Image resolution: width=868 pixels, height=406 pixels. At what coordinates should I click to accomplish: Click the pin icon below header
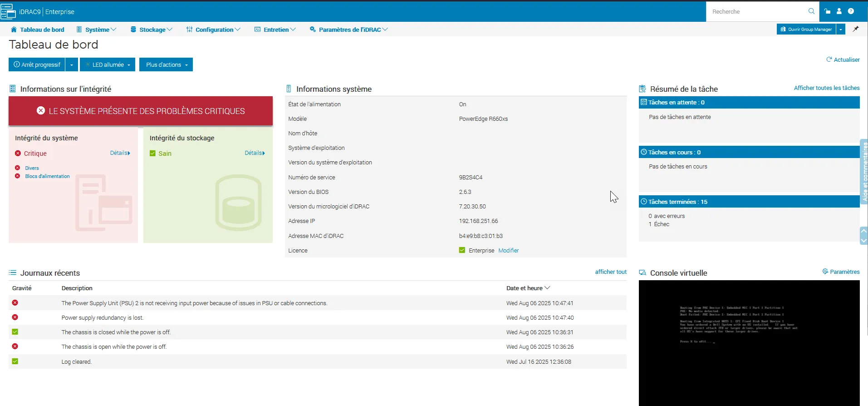click(856, 29)
